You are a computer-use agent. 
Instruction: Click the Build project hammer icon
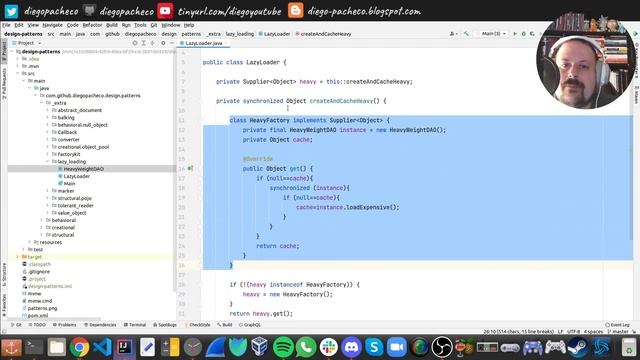[466, 34]
